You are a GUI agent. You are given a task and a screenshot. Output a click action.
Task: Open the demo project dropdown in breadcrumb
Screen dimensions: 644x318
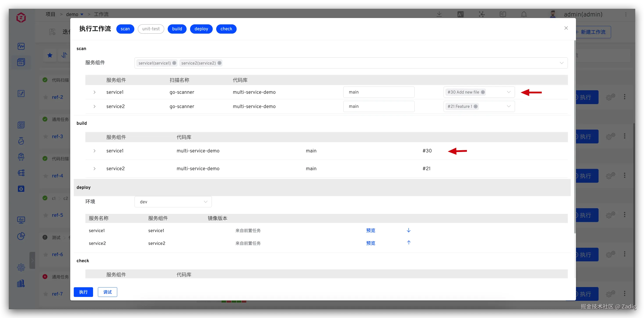[74, 14]
